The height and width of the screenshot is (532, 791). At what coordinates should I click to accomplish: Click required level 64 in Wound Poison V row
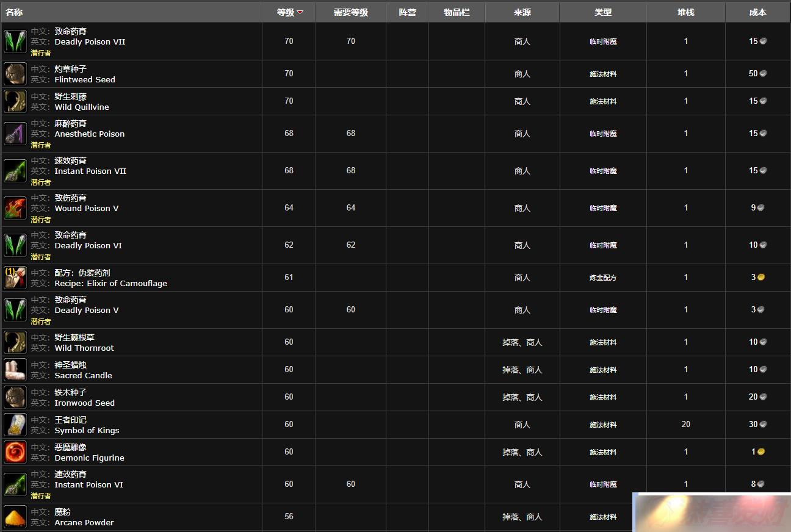tap(351, 207)
